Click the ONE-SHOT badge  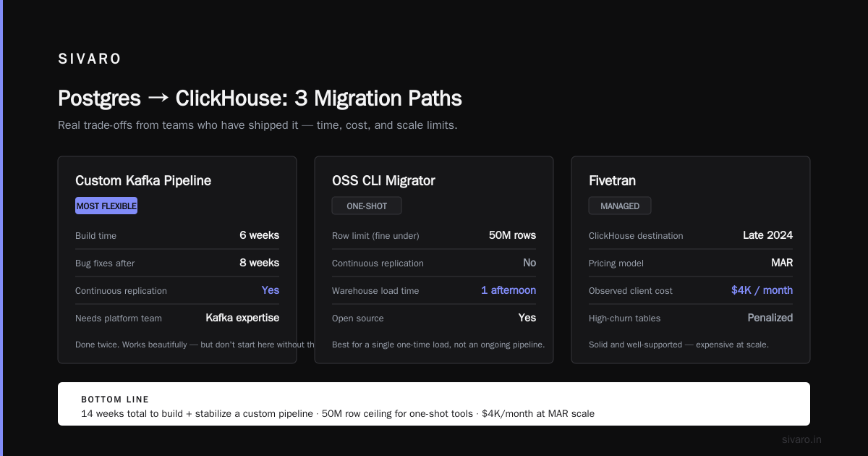[x=367, y=206]
